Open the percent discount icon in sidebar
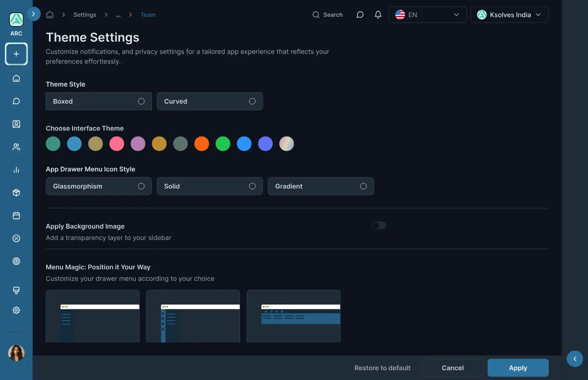588x380 pixels. tap(16, 238)
